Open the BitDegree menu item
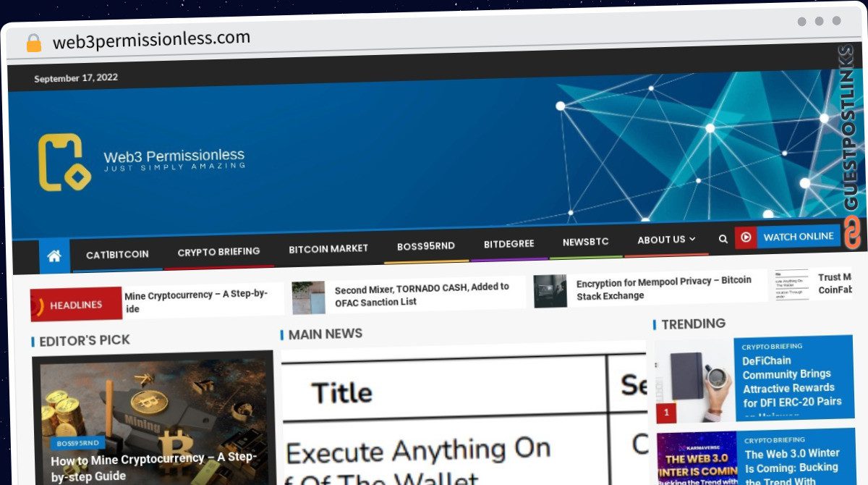 tap(509, 244)
